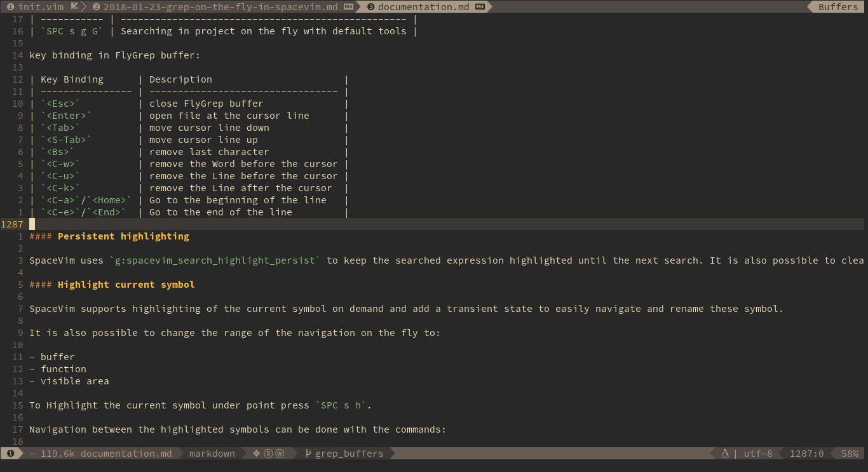Viewport: 868px width, 472px height.
Task: Click the diamond syntax-info icon in the statusline
Action: (x=255, y=453)
